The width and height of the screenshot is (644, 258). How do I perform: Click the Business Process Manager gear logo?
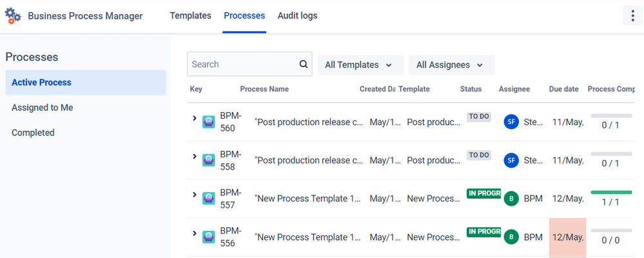point(13,15)
